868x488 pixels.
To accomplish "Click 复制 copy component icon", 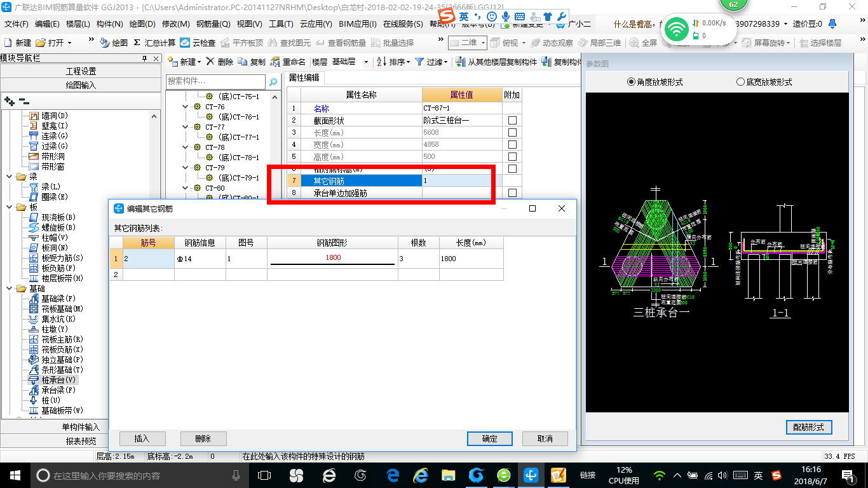I will (252, 62).
